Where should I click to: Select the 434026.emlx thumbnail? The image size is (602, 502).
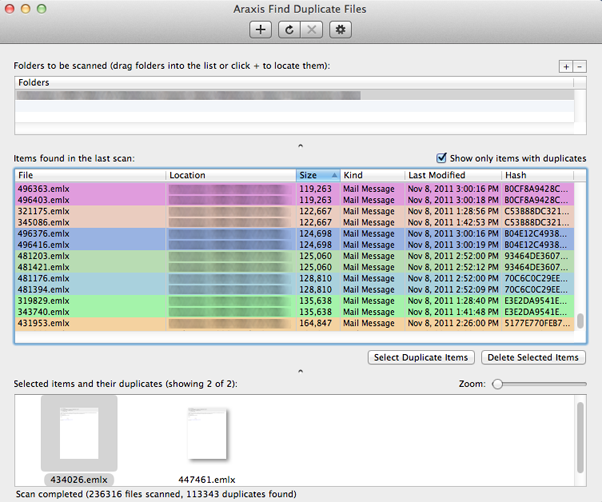pos(79,433)
